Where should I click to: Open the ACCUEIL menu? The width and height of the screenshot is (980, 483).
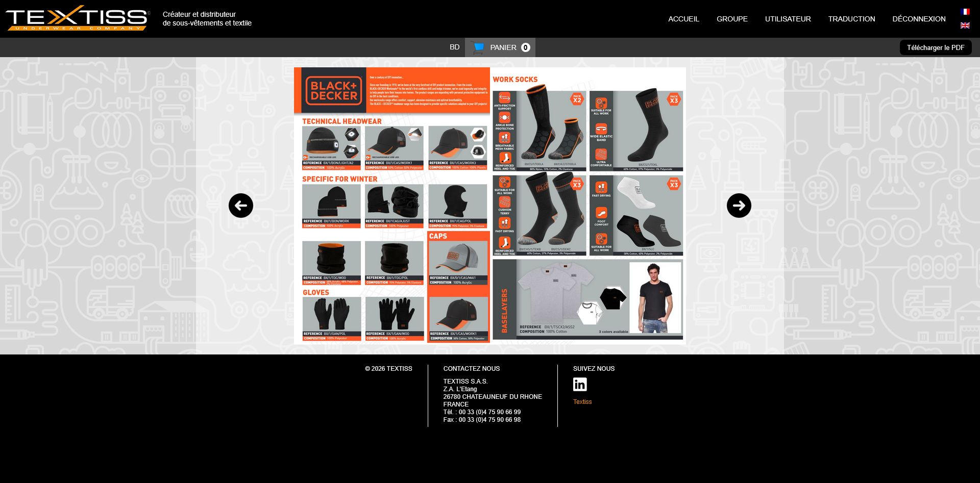click(683, 19)
